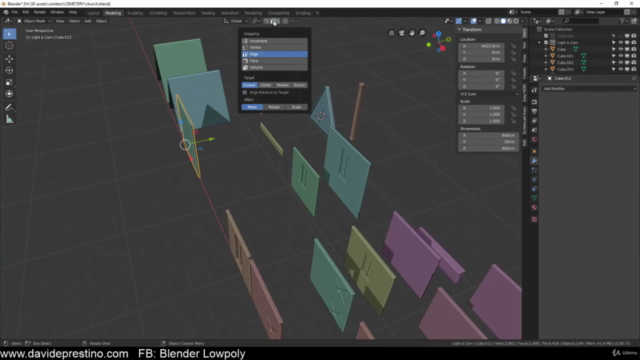The image size is (640, 360).
Task: Open the World properties tab icon
Action: [534, 140]
